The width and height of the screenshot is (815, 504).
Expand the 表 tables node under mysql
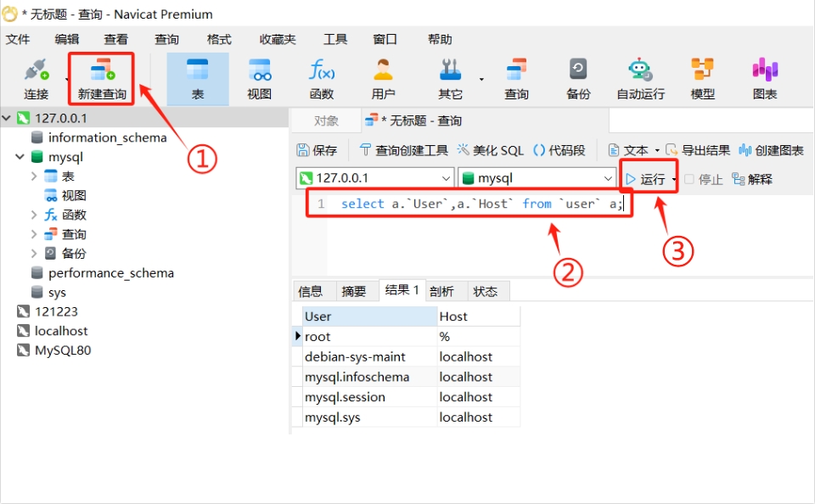coord(34,176)
